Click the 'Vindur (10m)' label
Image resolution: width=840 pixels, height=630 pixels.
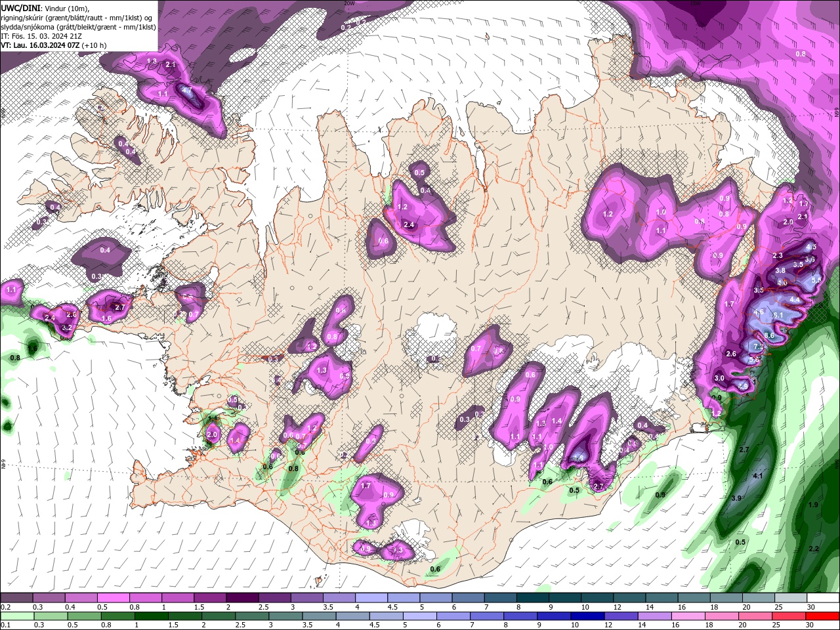pyautogui.click(x=66, y=8)
